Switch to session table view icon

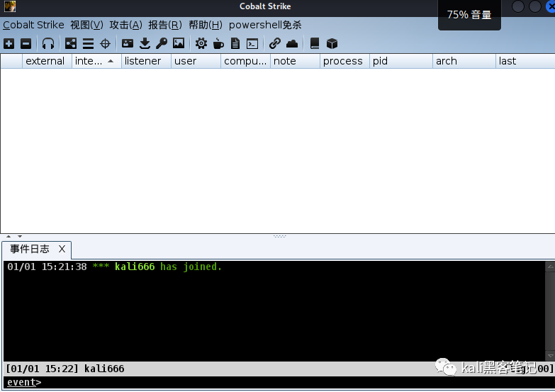tap(88, 43)
